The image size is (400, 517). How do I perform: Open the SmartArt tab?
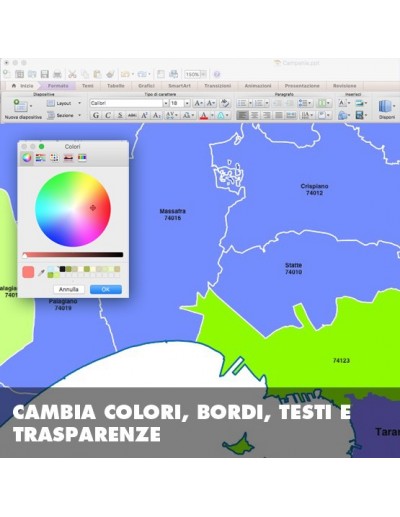pos(179,86)
